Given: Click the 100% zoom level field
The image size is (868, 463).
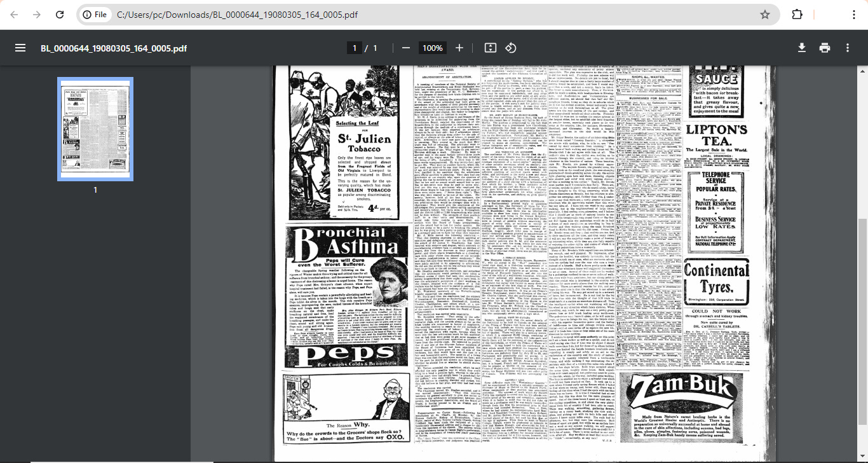Looking at the screenshot, I should click(x=433, y=48).
